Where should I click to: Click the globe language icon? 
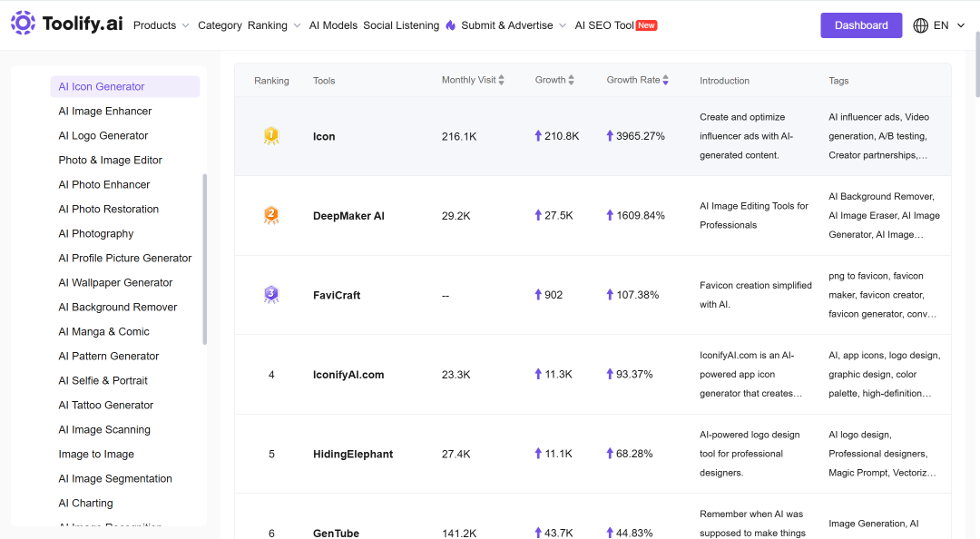tap(920, 25)
